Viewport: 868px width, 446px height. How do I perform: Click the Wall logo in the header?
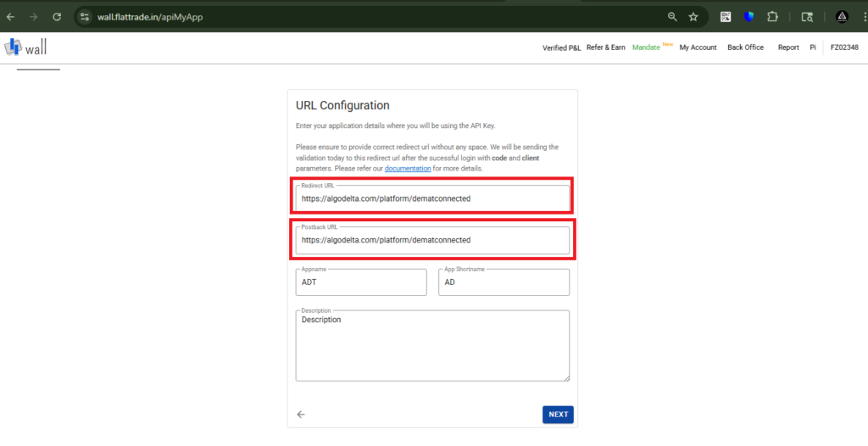(25, 47)
